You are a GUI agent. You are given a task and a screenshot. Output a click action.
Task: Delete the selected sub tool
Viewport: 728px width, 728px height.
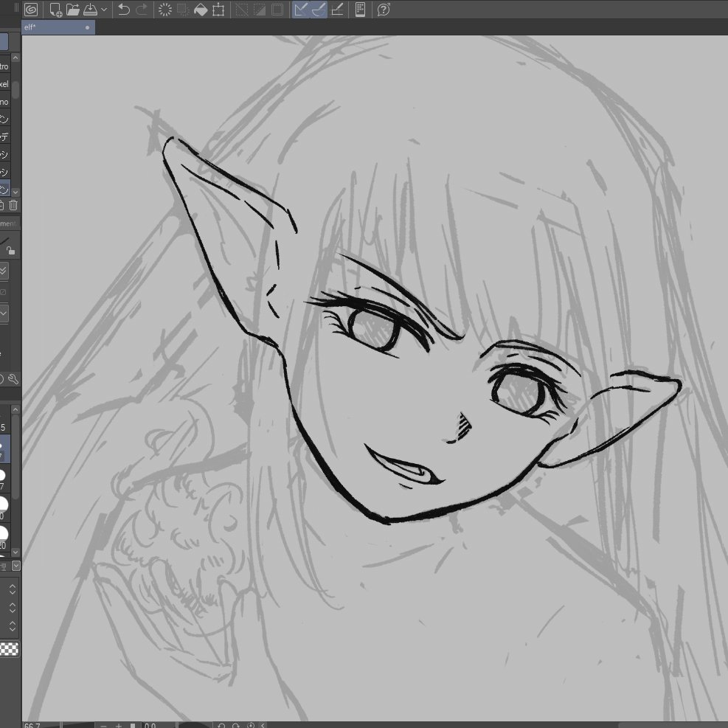pyautogui.click(x=13, y=205)
